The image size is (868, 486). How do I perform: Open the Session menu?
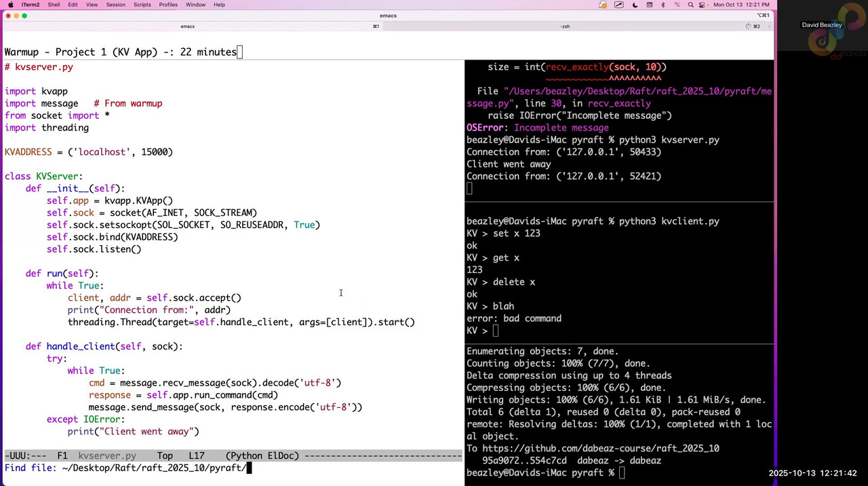[x=115, y=5]
